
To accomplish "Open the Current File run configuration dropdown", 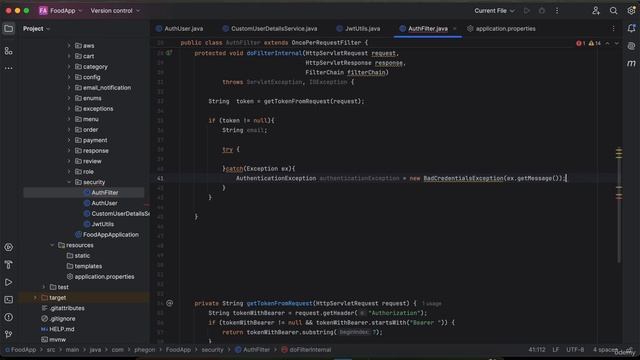I will click(x=494, y=11).
